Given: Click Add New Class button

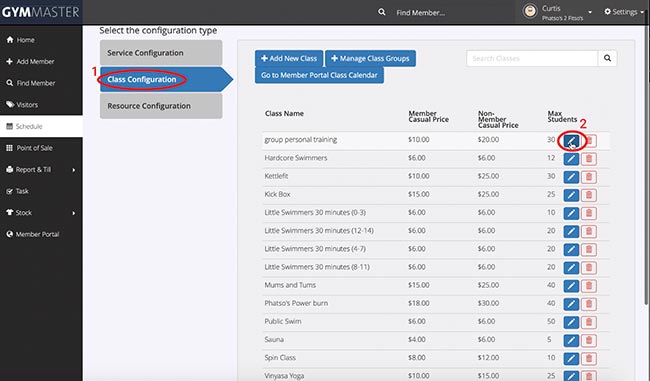Looking at the screenshot, I should point(289,58).
